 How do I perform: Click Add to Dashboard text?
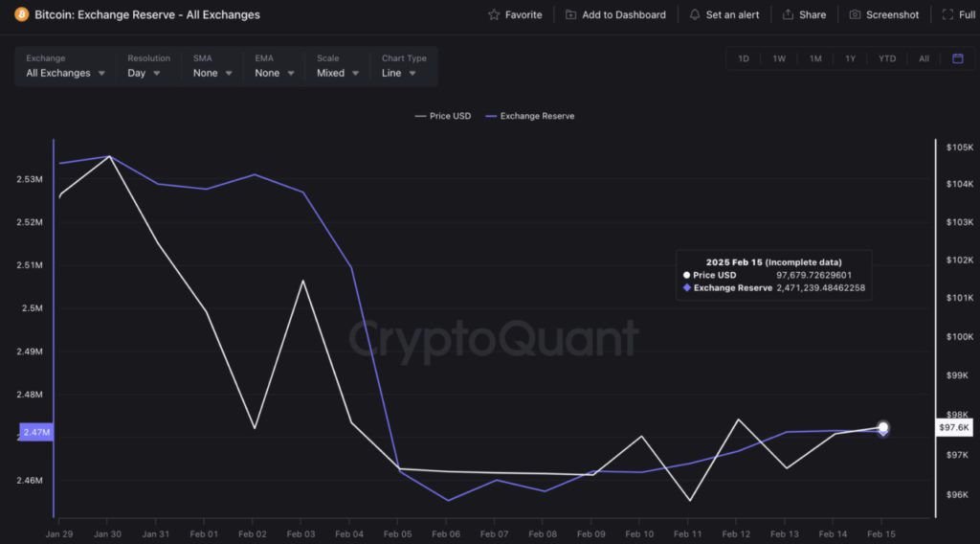coord(624,14)
